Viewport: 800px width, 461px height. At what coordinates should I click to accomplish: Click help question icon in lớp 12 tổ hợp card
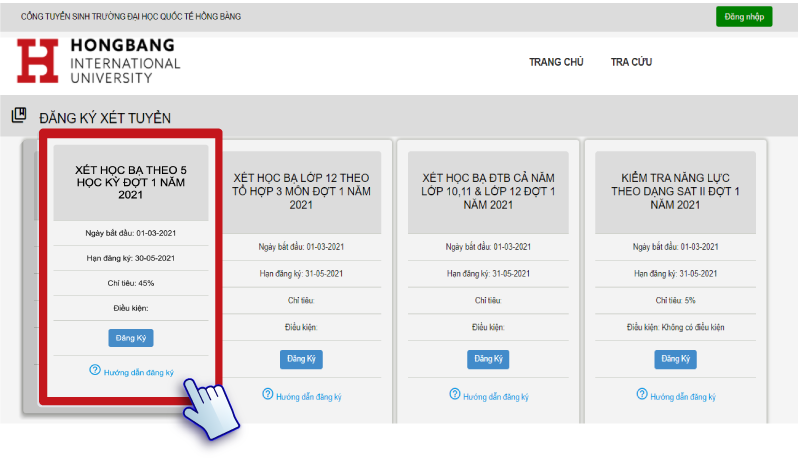[x=268, y=394]
